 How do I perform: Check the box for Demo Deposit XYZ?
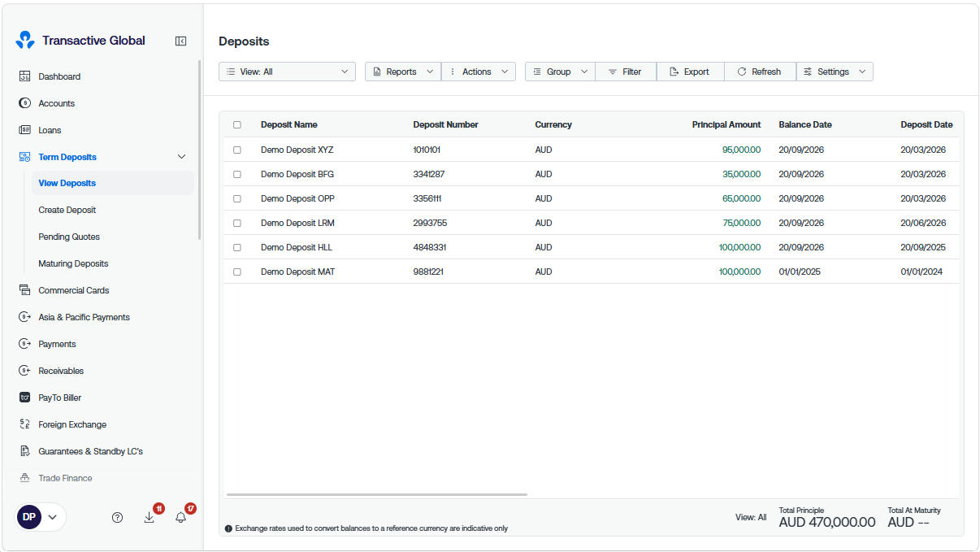pos(237,150)
